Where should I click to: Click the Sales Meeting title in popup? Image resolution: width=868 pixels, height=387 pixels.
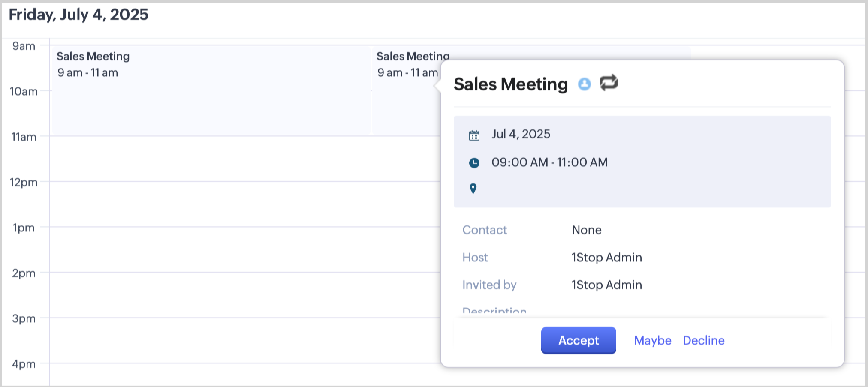[510, 84]
